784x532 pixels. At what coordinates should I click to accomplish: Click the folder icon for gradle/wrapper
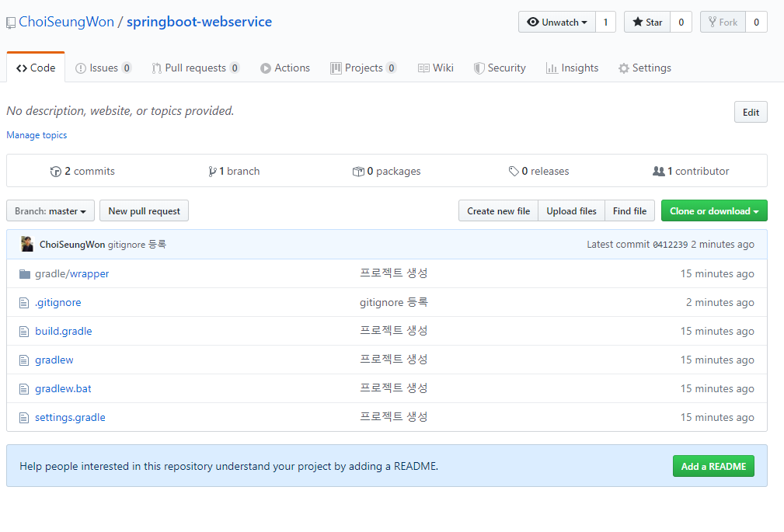click(25, 274)
